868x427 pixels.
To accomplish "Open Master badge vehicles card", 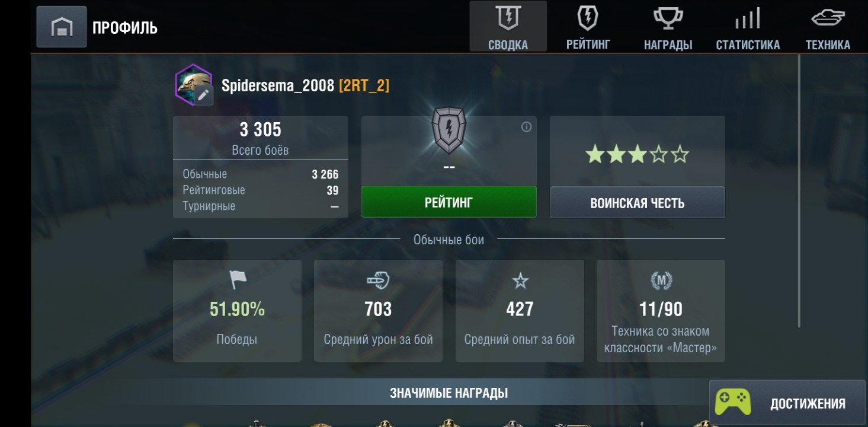I will 661,311.
